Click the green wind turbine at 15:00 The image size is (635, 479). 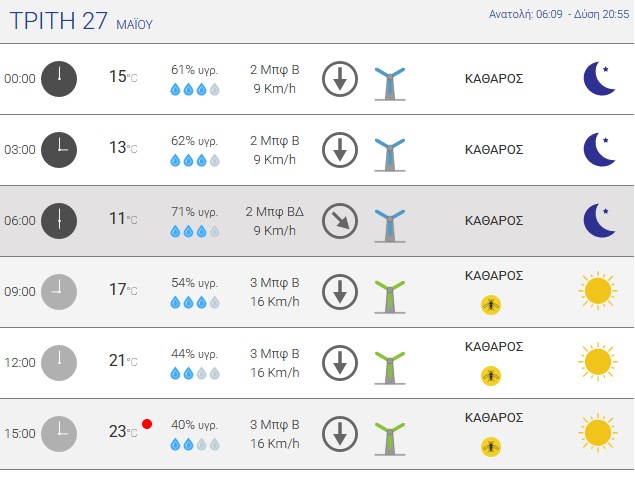(x=390, y=439)
